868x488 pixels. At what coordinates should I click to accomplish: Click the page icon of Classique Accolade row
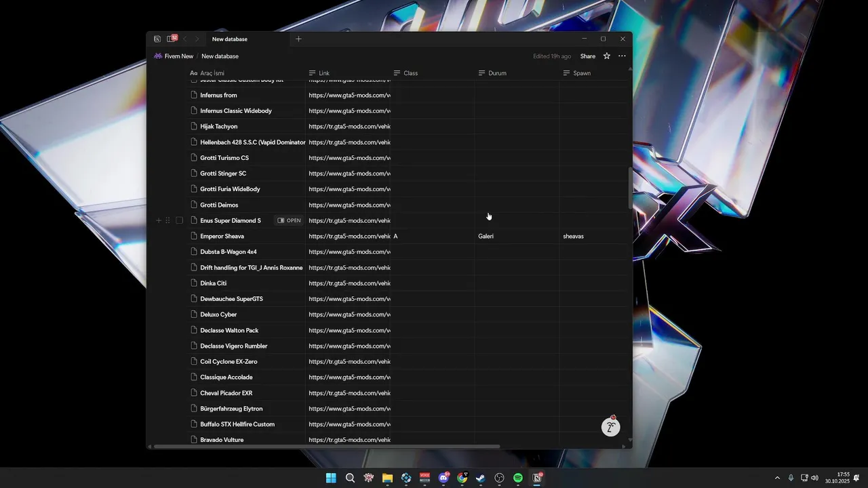[194, 378]
